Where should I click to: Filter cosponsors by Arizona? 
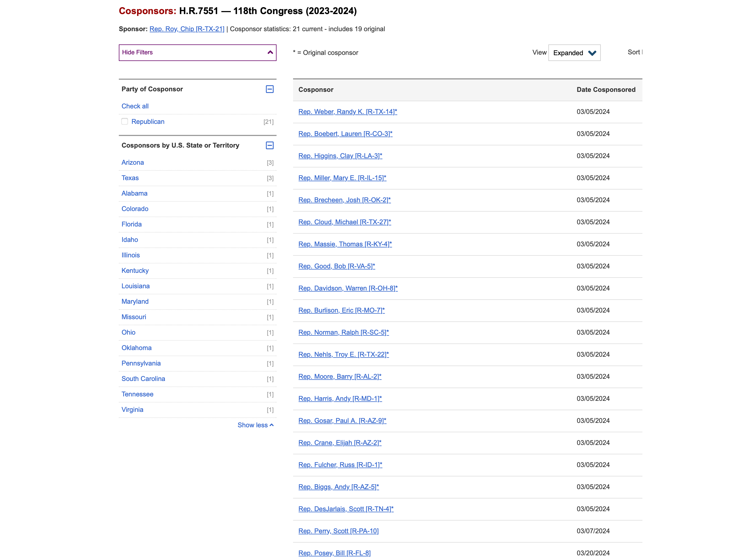[132, 162]
